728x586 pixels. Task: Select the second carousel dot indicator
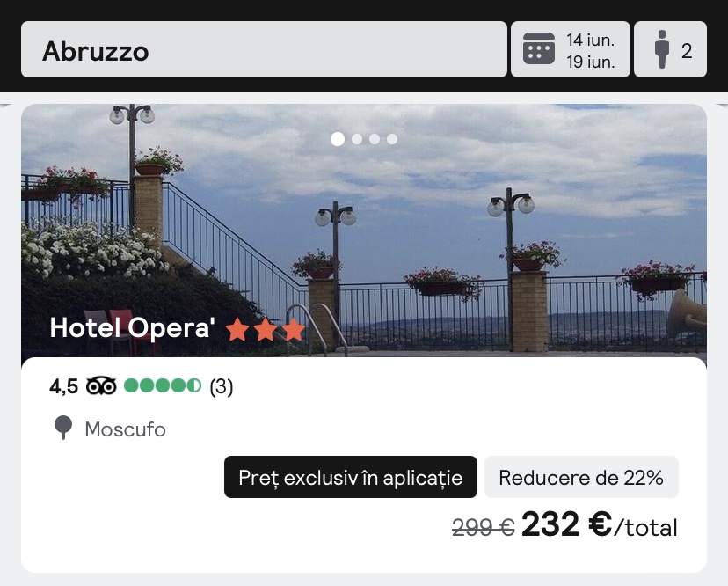[x=357, y=139]
